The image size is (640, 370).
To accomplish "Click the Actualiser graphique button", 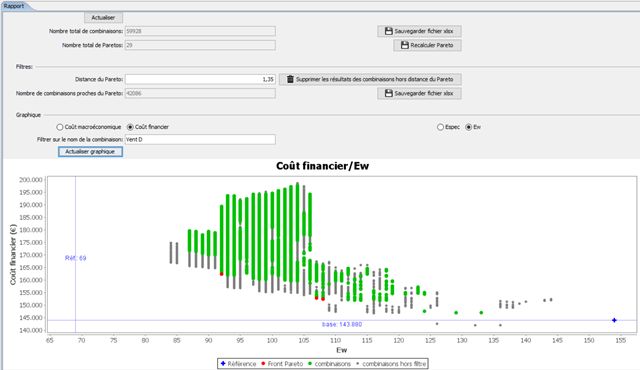I will point(90,152).
